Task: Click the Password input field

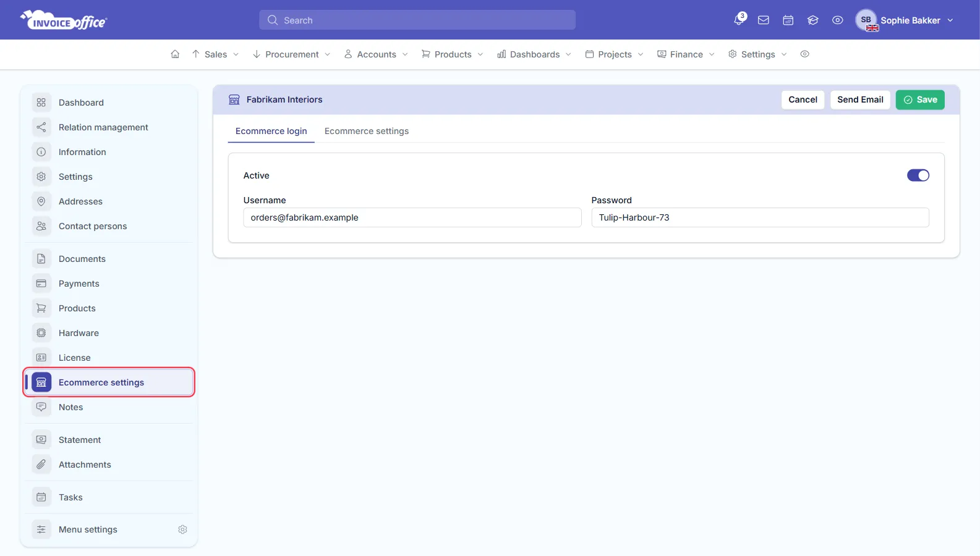Action: pos(760,217)
